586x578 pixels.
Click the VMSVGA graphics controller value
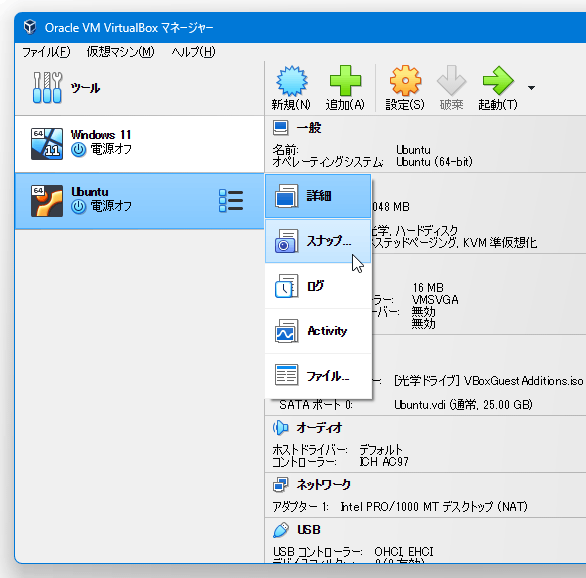pos(435,300)
